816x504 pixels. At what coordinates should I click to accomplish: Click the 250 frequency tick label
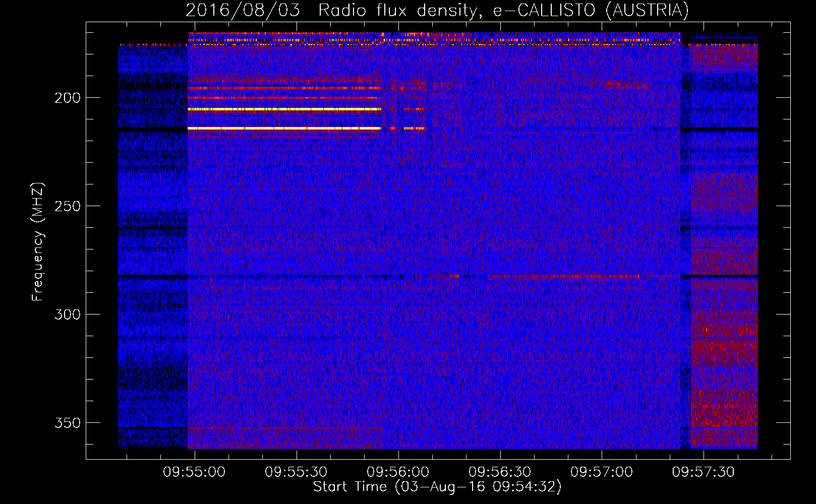(x=68, y=206)
